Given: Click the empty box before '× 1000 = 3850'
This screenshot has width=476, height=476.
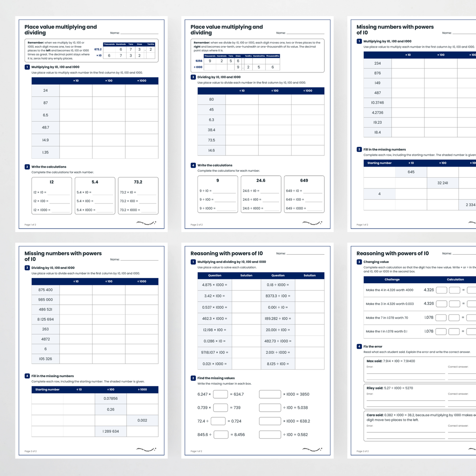Looking at the screenshot, I should click(x=270, y=394).
